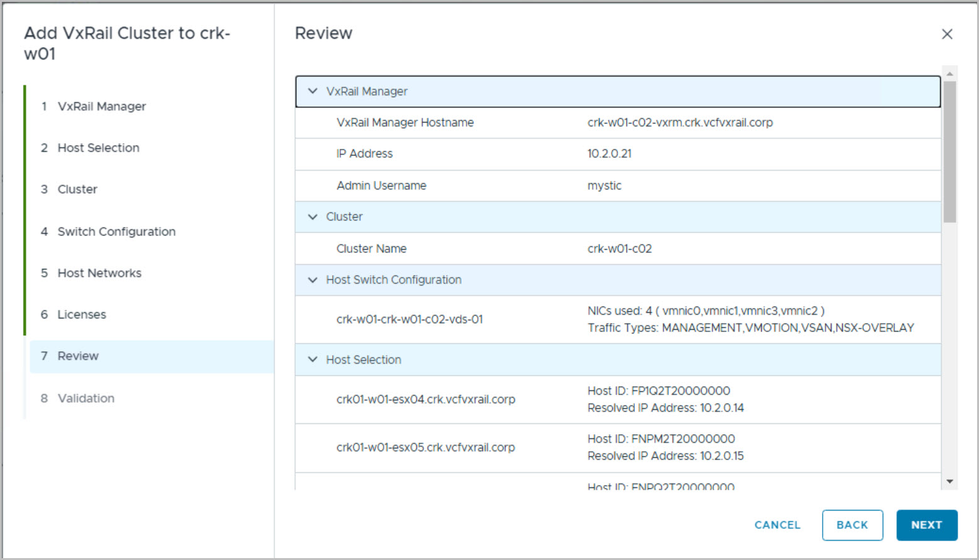Select step 6 Licenses
This screenshot has width=979, height=560.
(x=82, y=315)
